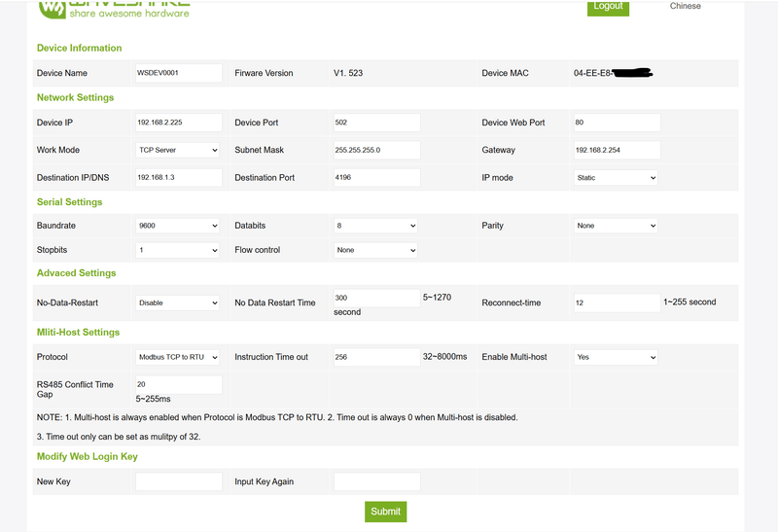Open the Flow control dropdown
This screenshot has width=778, height=532.
pyautogui.click(x=375, y=250)
